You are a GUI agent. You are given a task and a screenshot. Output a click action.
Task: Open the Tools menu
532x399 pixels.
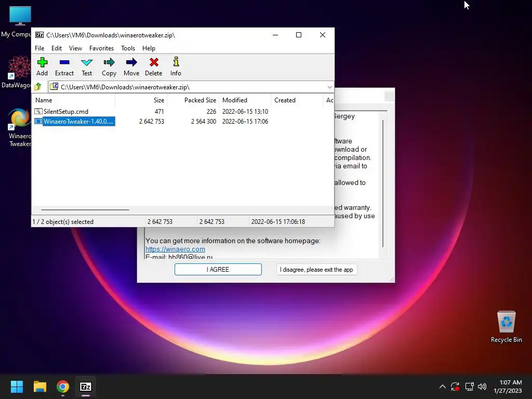point(128,48)
